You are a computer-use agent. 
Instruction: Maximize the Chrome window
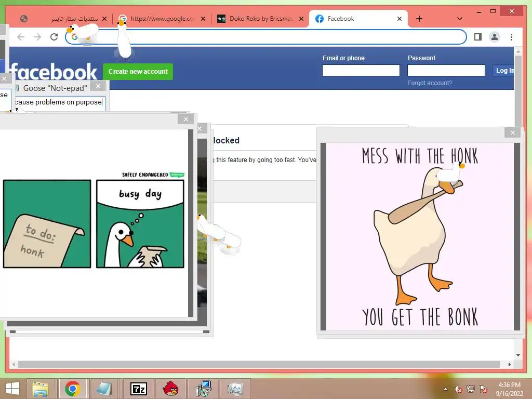pos(493,11)
